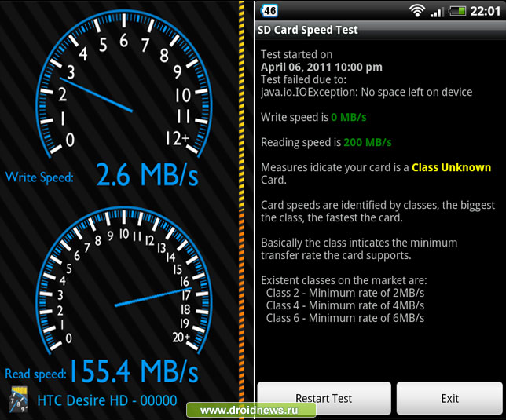Tap the 20+ mark on read gauge

tap(181, 337)
